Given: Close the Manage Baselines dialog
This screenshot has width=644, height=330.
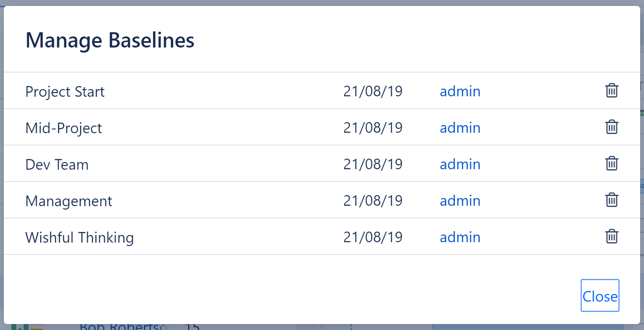Looking at the screenshot, I should click(x=599, y=296).
